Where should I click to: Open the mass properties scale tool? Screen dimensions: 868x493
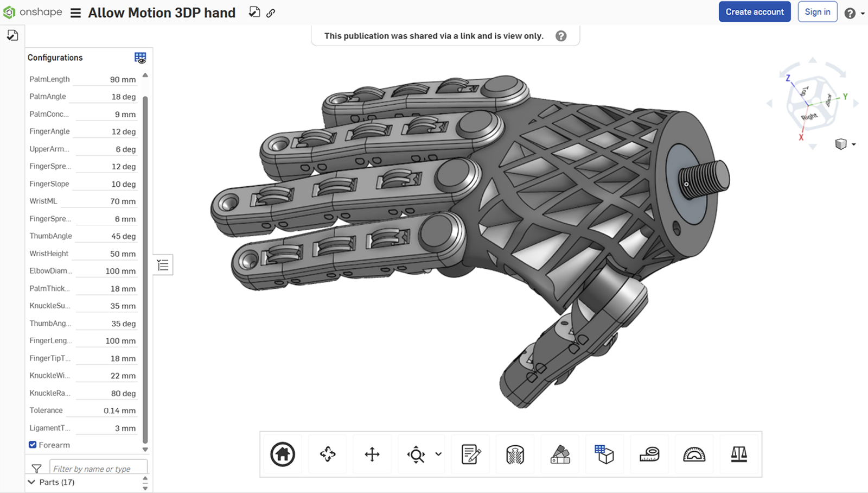pos(739,454)
